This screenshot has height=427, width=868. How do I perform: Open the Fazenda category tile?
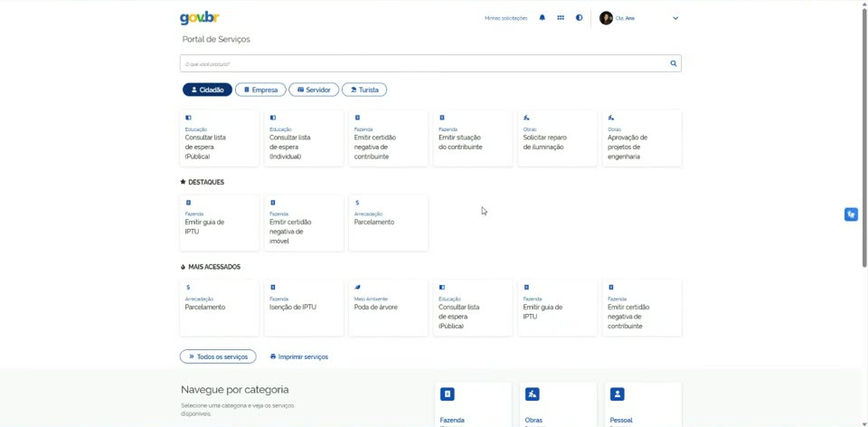tap(473, 405)
